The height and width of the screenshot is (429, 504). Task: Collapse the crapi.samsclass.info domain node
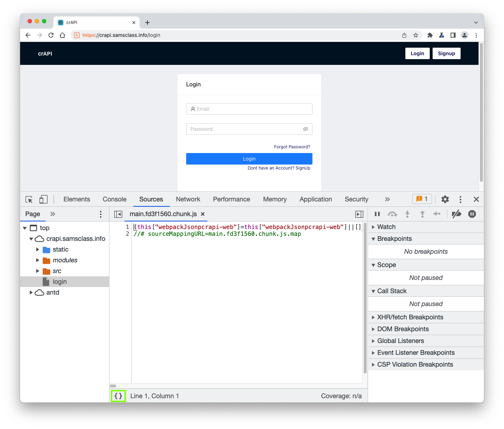click(x=31, y=239)
